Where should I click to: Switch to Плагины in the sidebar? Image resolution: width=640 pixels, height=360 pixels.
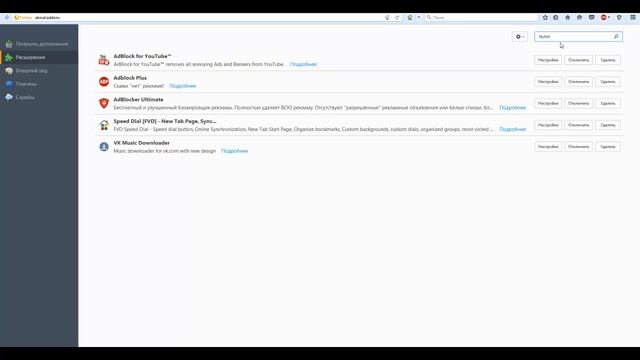tap(39, 84)
